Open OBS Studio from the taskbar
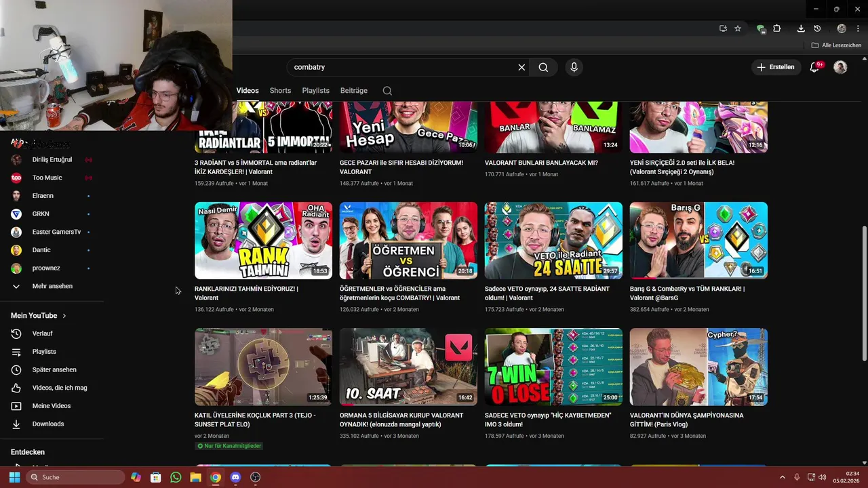This screenshot has height=488, width=868. tap(255, 477)
